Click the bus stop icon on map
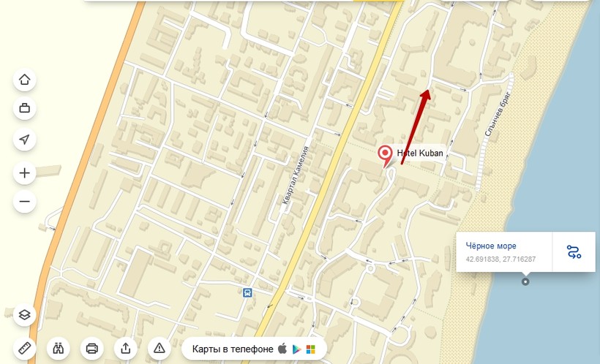Image resolution: width=600 pixels, height=364 pixels. (247, 293)
